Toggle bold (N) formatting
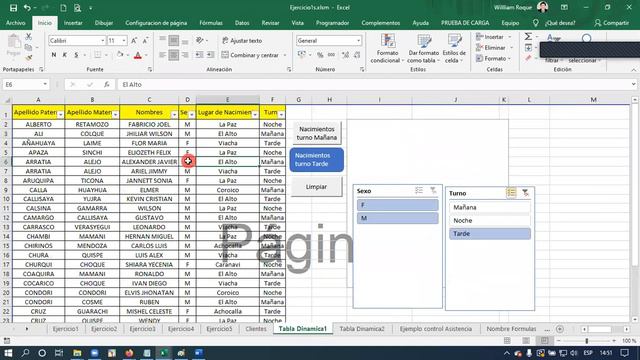This screenshot has height=360, width=640. point(53,55)
